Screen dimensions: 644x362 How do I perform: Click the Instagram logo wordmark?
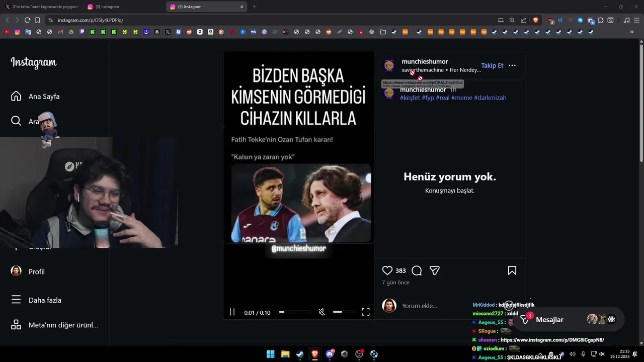(34, 62)
